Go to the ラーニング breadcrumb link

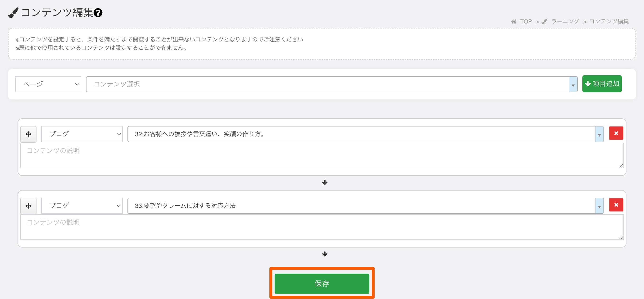pos(565,22)
